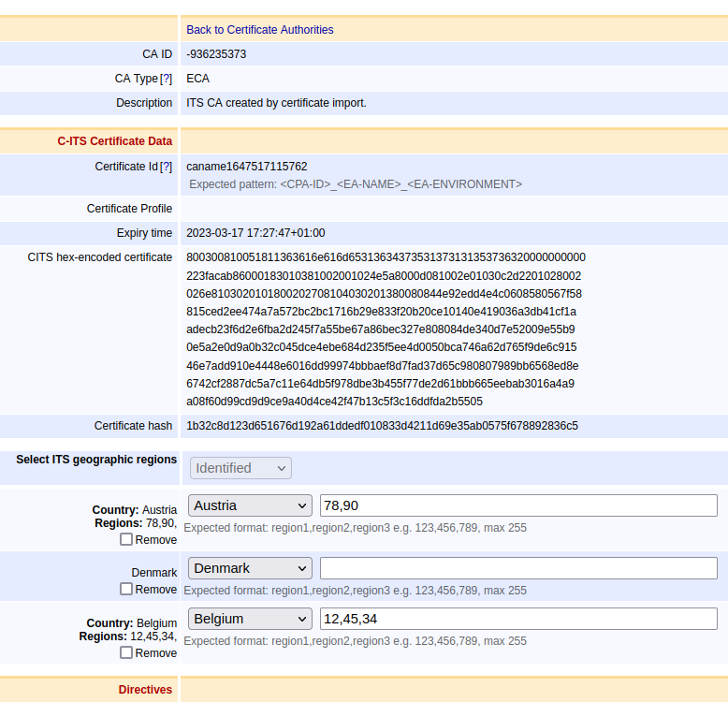This screenshot has height=717, width=728.
Task: Open the Belgium country dropdown
Action: click(250, 619)
